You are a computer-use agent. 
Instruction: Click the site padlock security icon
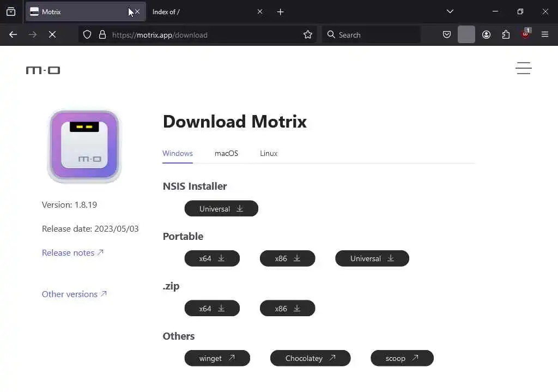(102, 34)
